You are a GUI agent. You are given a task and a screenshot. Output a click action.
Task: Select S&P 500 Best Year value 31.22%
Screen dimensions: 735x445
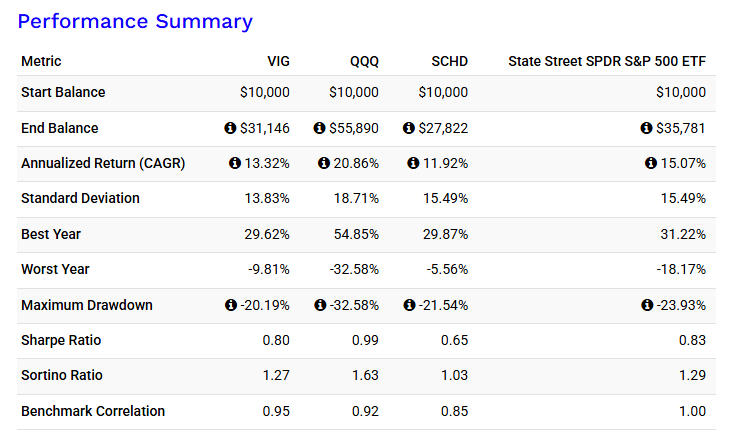683,234
